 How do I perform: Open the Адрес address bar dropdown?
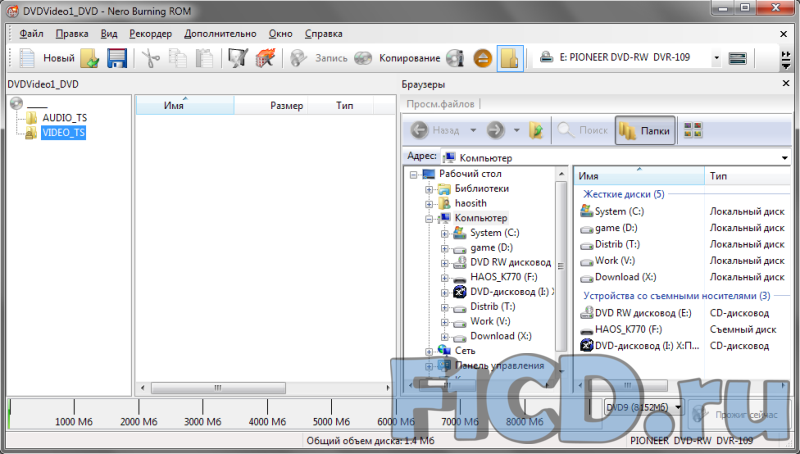pos(785,158)
